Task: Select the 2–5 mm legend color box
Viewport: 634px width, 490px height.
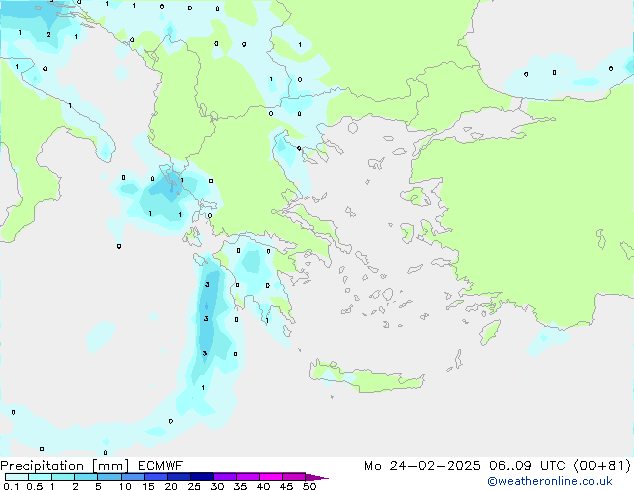Action: click(86, 477)
